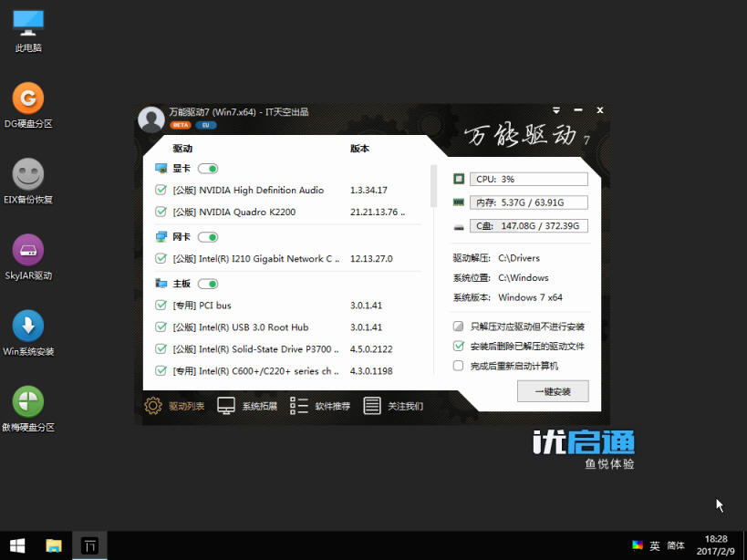The height and width of the screenshot is (560, 747).
Task: Click the 主板 category icon
Action: [161, 284]
